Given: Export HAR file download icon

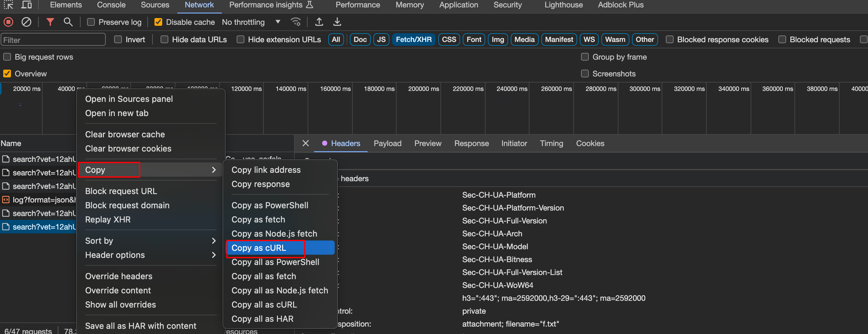Looking at the screenshot, I should tap(337, 22).
